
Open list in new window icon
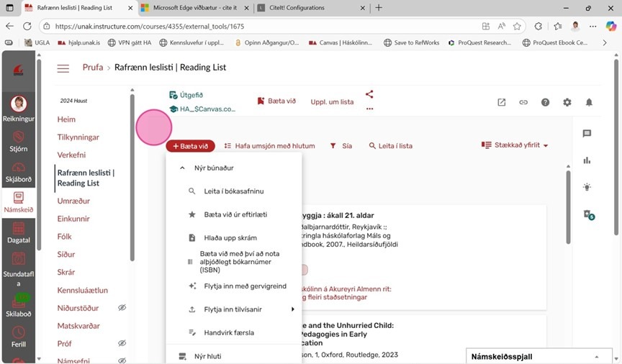coord(501,102)
